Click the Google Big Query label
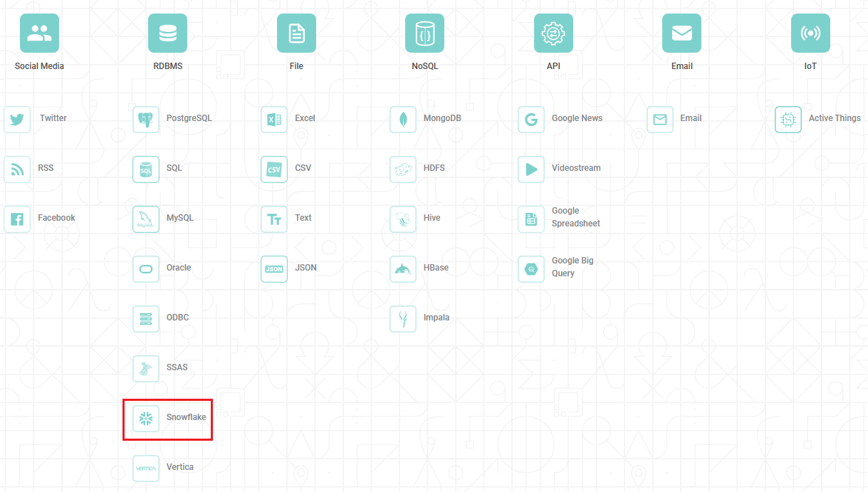 572,267
